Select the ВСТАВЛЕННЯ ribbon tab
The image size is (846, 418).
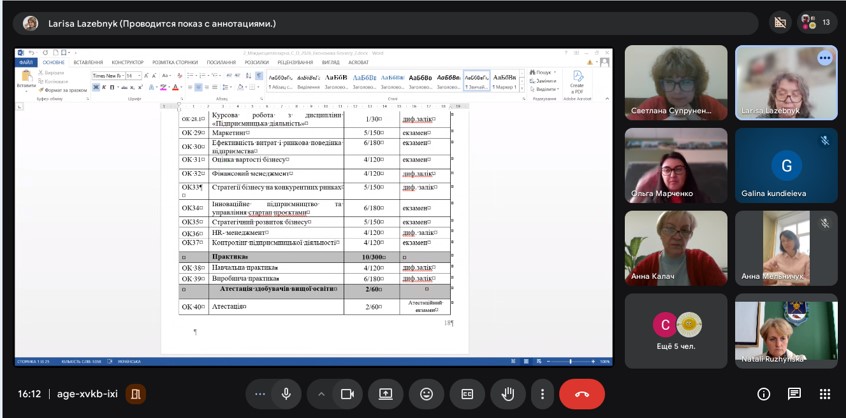[x=88, y=62]
